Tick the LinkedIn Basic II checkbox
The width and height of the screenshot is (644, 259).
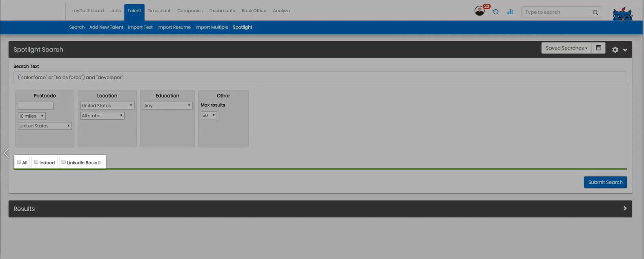(x=64, y=162)
